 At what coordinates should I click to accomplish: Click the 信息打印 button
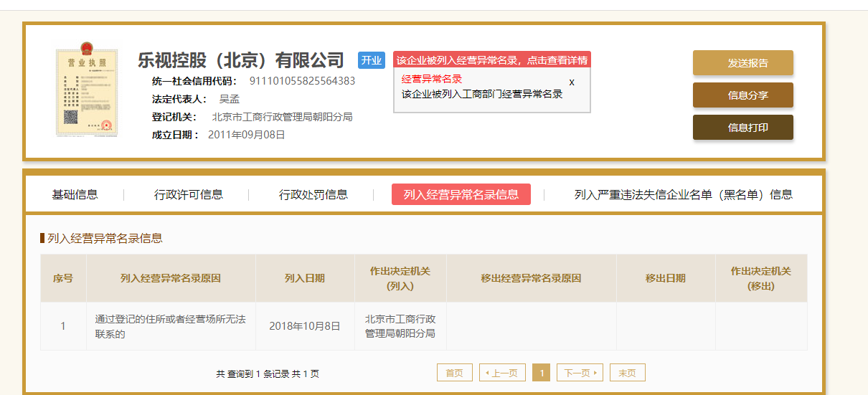coord(743,128)
